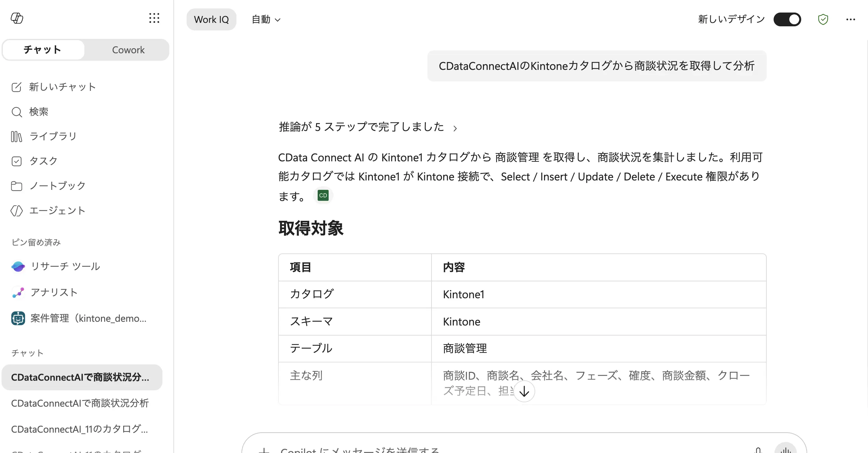Click the CD citation badge

click(x=323, y=195)
